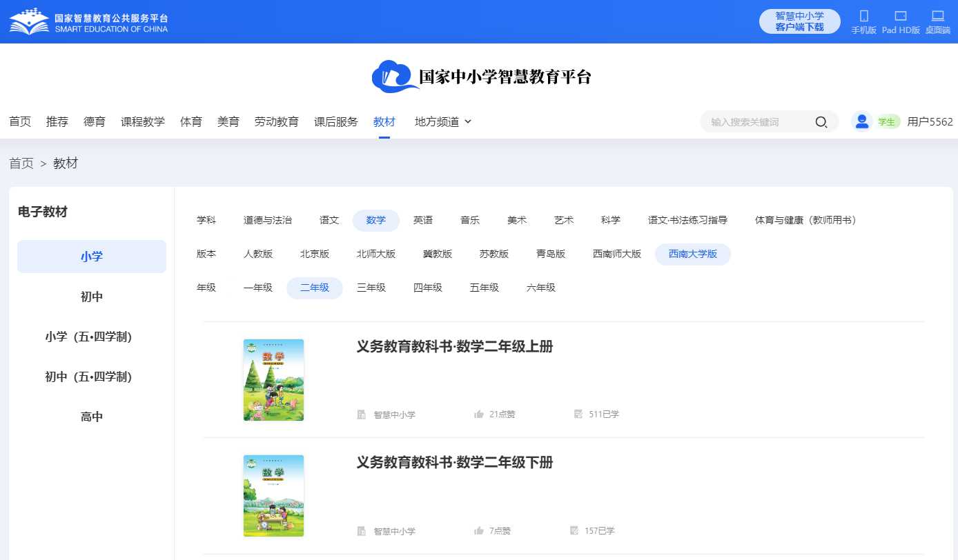The image size is (958, 560).
Task: Click the publisher icon beside 智慧中小学 for 下册
Action: (x=361, y=531)
